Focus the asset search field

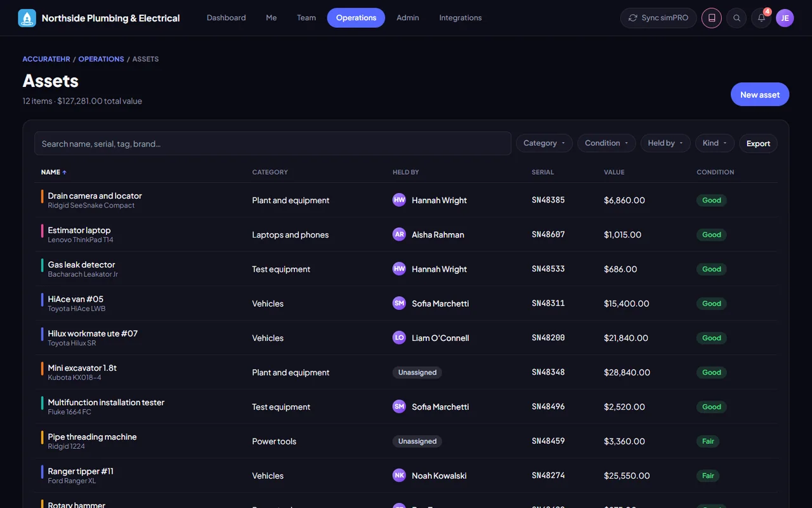coord(273,144)
